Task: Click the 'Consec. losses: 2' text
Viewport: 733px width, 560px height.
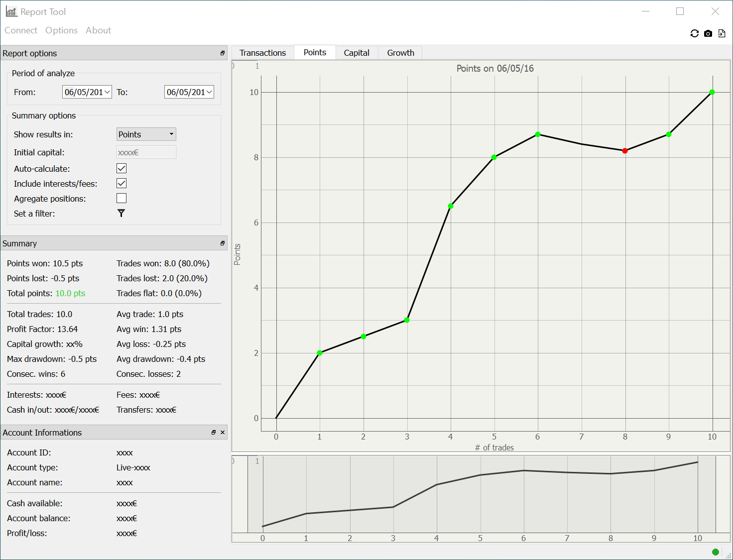Action: 148,374
